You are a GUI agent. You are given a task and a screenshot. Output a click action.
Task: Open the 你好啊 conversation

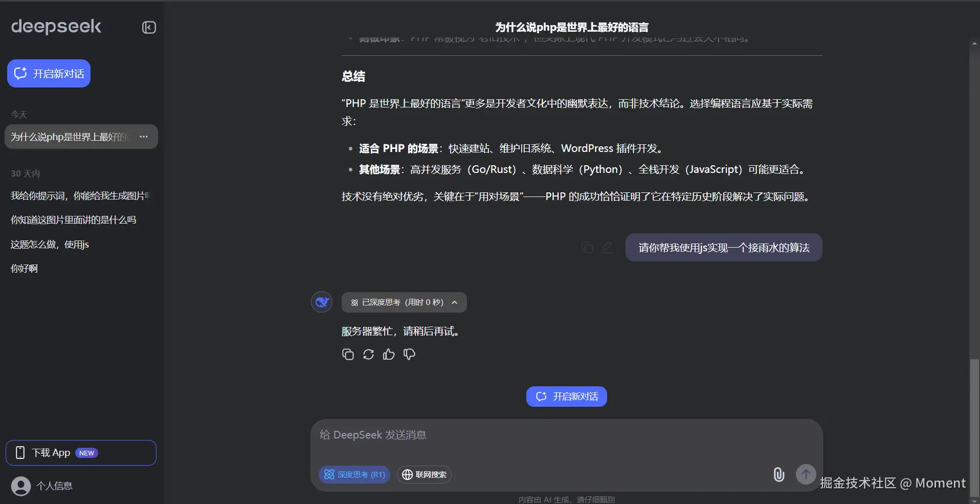(x=23, y=268)
